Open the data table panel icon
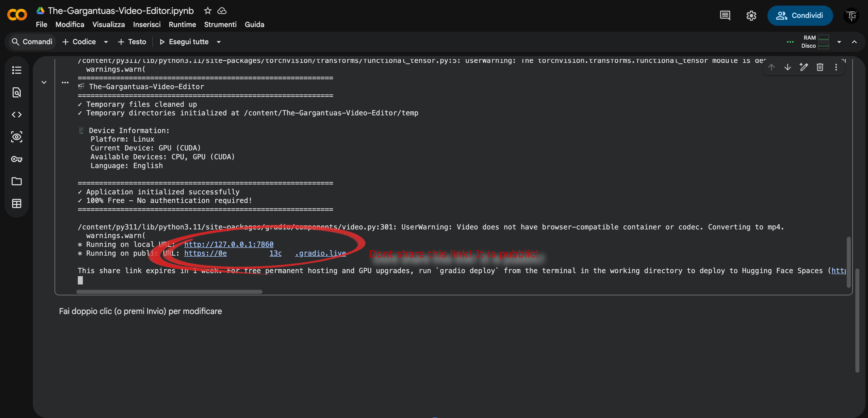The image size is (868, 418). click(x=16, y=203)
